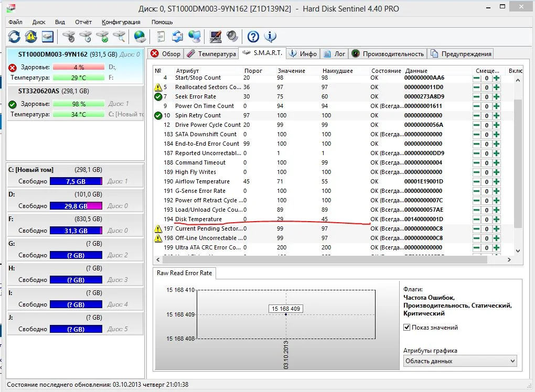Uncheck the 'Показ значений' checkbox
The height and width of the screenshot is (392, 535).
(406, 328)
